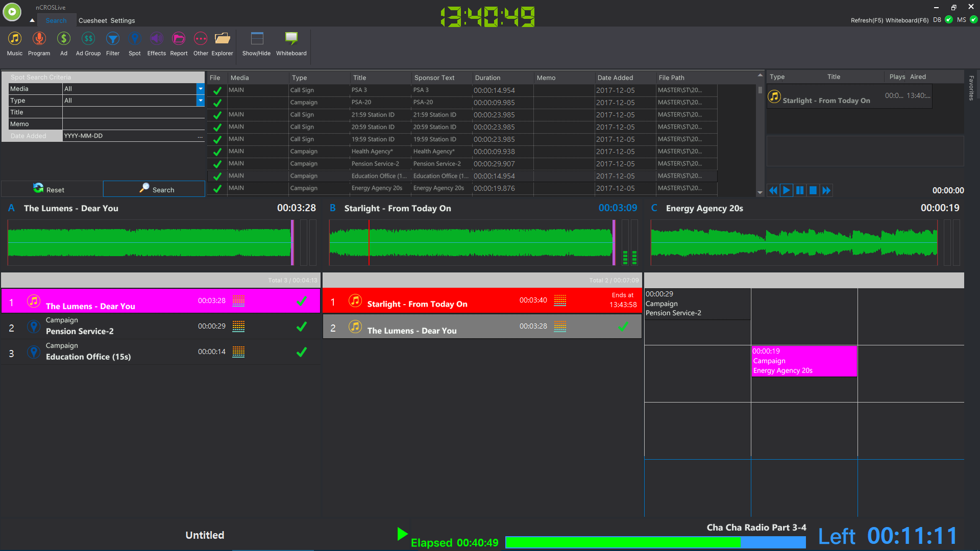980x551 pixels.
Task: Toggle file checkmark for PSA 3 row
Action: point(217,90)
